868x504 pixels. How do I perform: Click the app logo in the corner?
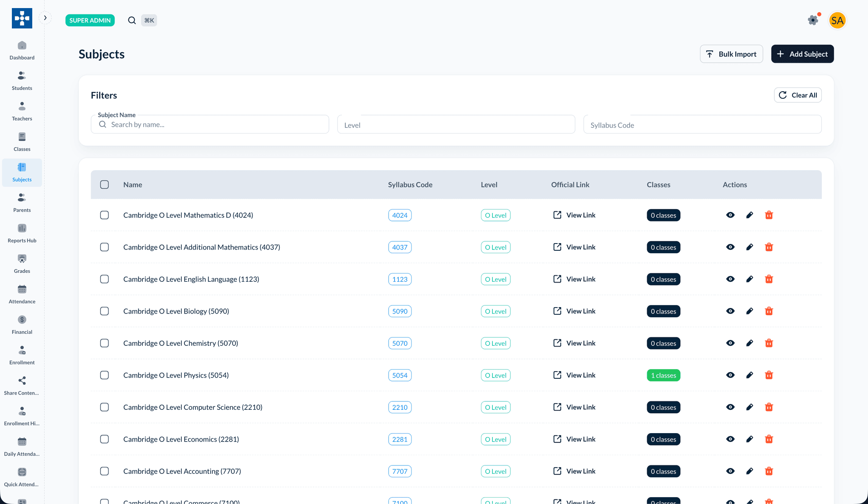[22, 18]
